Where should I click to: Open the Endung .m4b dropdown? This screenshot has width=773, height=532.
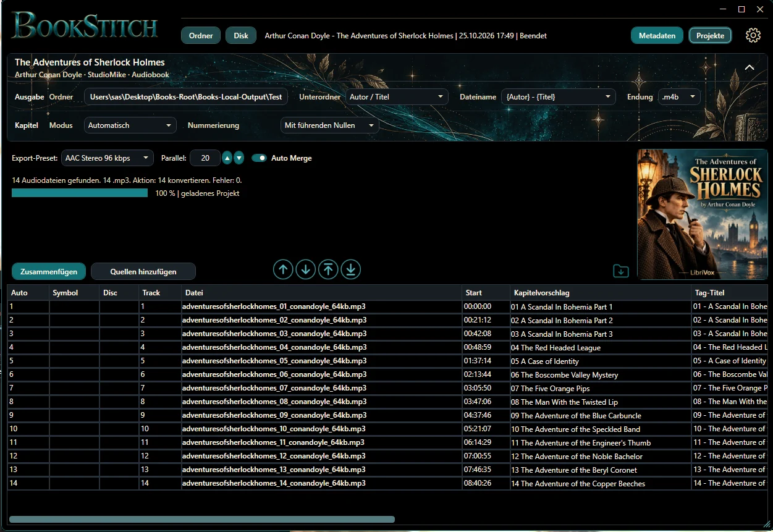[x=679, y=97]
